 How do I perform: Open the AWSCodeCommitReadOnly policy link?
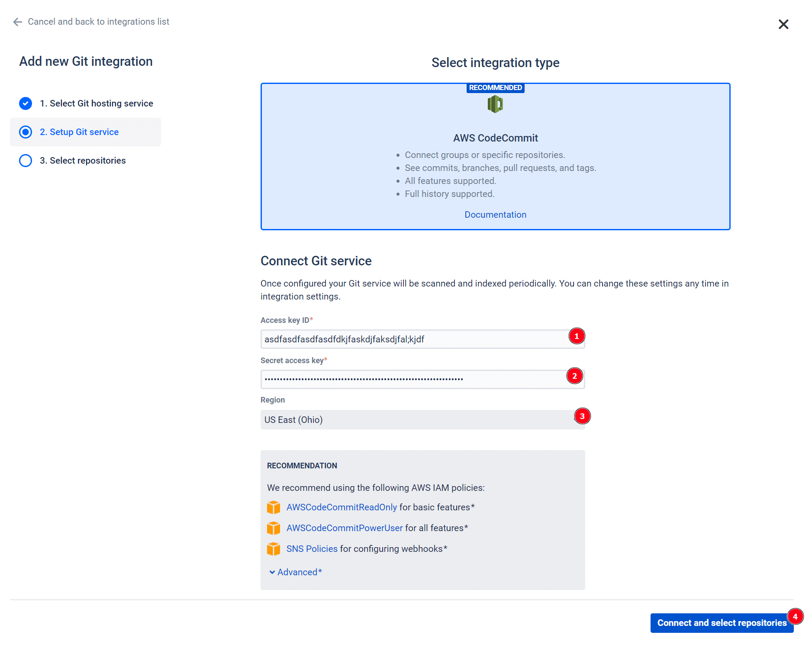tap(342, 507)
